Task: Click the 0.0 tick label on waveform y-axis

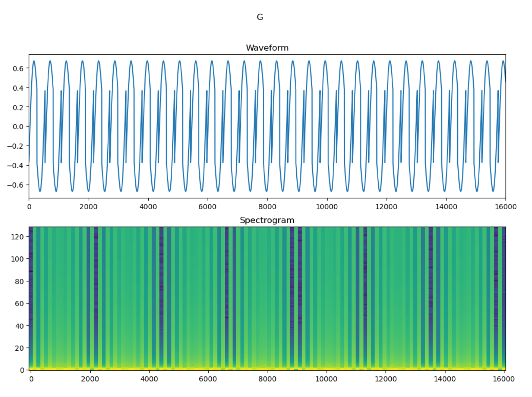Action: (18, 127)
